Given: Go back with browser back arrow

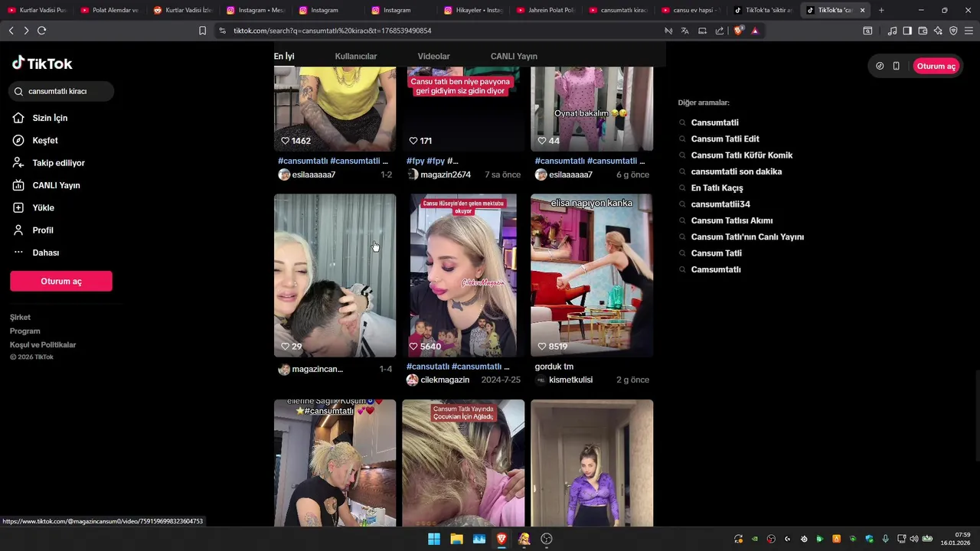Looking at the screenshot, I should (11, 31).
